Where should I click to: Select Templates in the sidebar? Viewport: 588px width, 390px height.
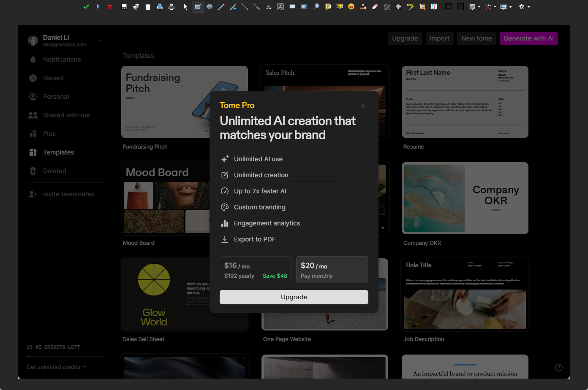click(58, 152)
